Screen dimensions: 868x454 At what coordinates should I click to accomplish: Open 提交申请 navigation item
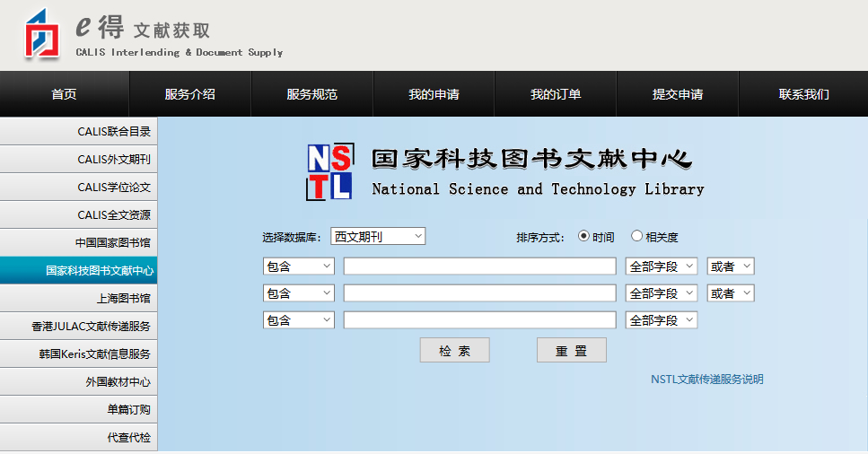tap(678, 94)
